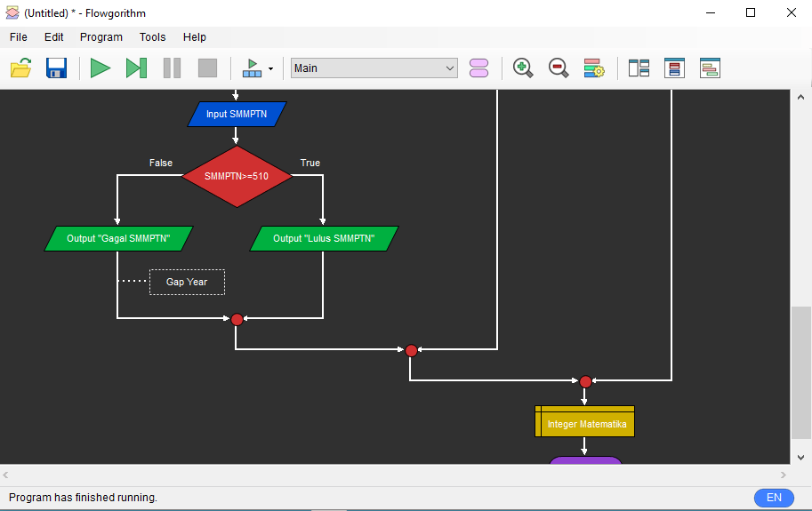This screenshot has width=812, height=511.
Task: Open the File menu
Action: tap(19, 37)
